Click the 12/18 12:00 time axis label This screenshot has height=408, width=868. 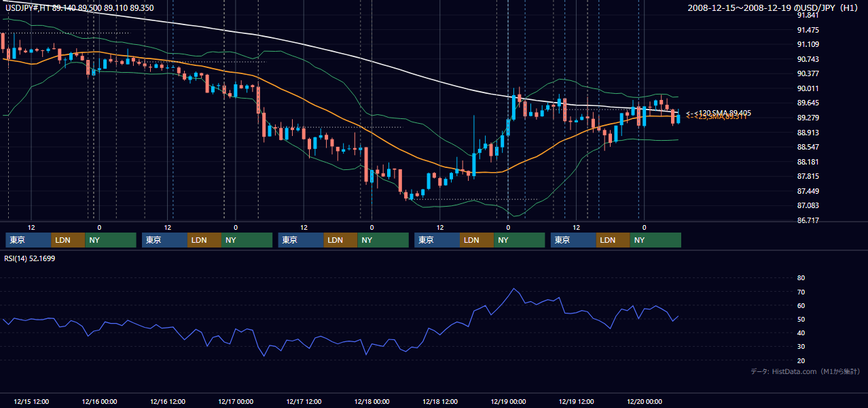(x=440, y=401)
